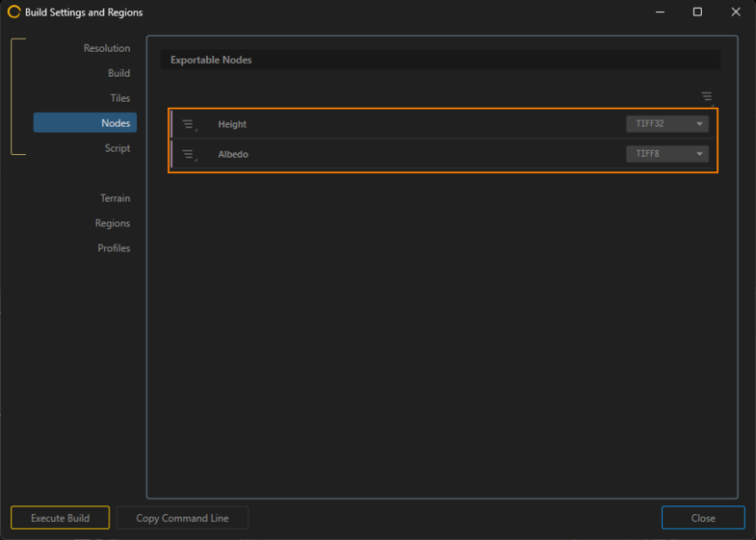This screenshot has height=540, width=756.
Task: Open the Regions section
Action: click(113, 223)
